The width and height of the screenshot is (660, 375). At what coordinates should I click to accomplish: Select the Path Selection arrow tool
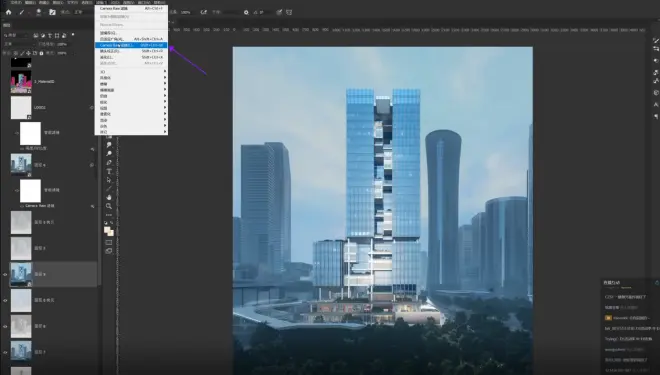click(x=109, y=180)
